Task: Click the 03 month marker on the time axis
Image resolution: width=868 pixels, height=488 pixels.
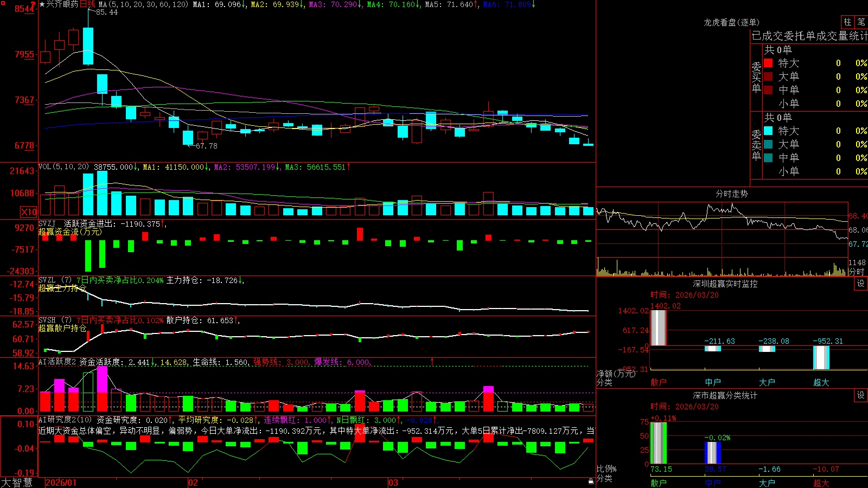Action: pyautogui.click(x=393, y=483)
